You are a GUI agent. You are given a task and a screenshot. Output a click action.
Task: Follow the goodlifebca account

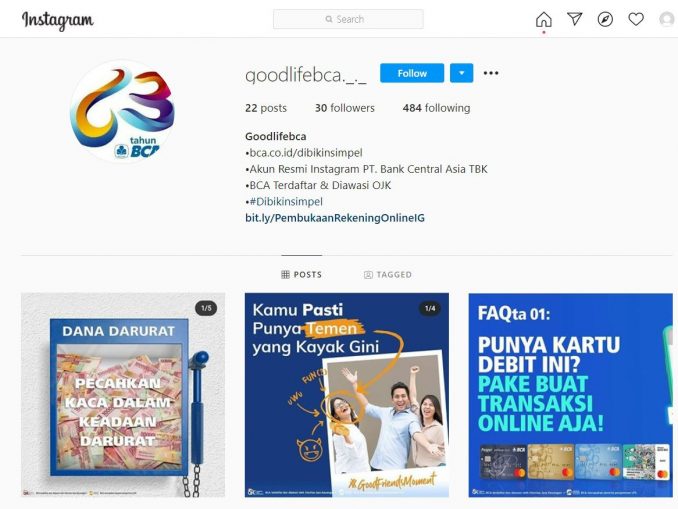(x=412, y=73)
